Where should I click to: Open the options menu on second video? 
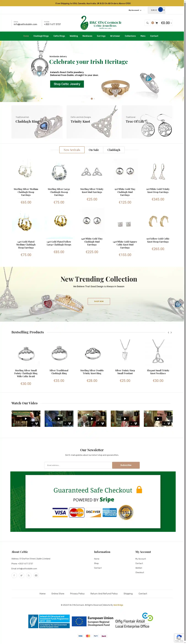pyautogui.click(x=70, y=414)
